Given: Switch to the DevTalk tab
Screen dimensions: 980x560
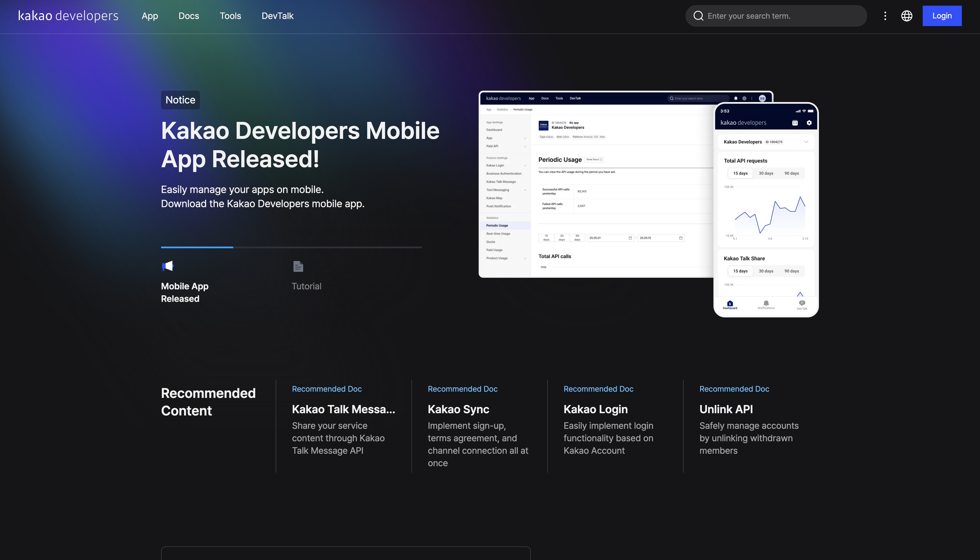Looking at the screenshot, I should click(x=277, y=16).
